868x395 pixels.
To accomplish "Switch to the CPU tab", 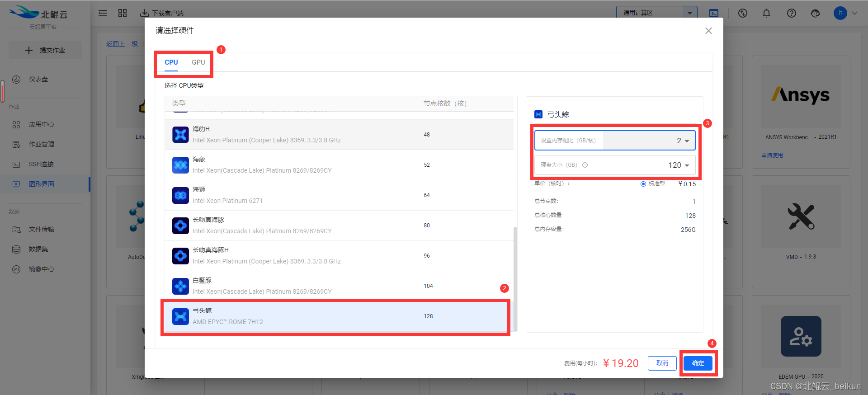I will [171, 62].
